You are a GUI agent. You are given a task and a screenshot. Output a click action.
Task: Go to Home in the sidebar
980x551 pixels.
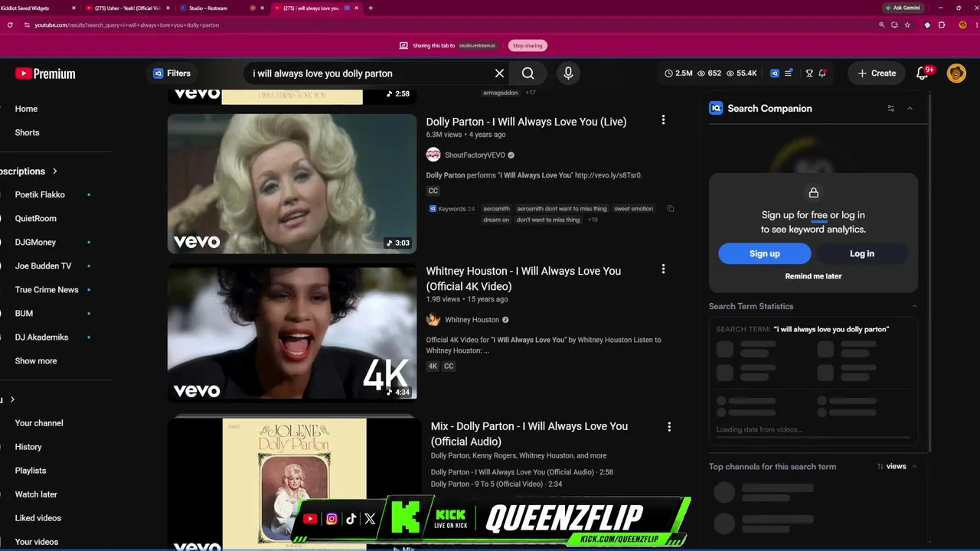pos(26,109)
